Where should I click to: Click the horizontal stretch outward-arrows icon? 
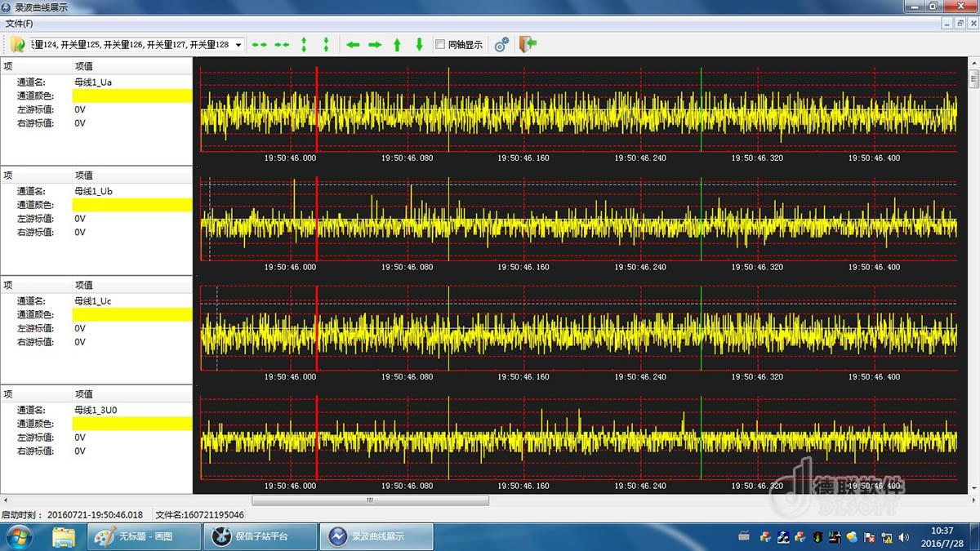click(259, 45)
